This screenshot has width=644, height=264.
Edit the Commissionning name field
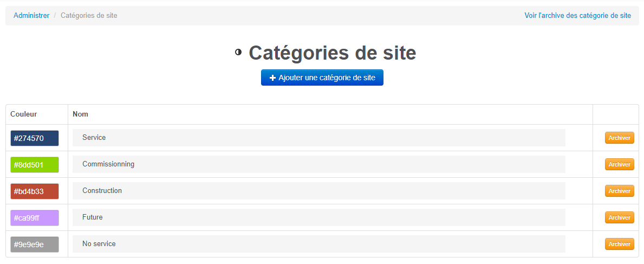318,164
